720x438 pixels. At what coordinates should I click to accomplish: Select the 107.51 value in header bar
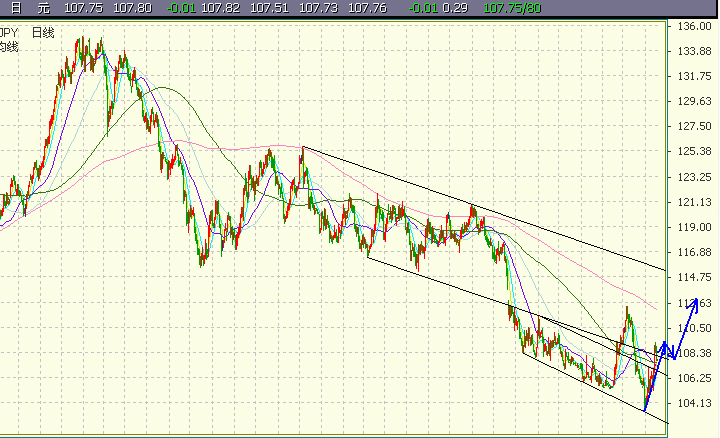coord(269,8)
